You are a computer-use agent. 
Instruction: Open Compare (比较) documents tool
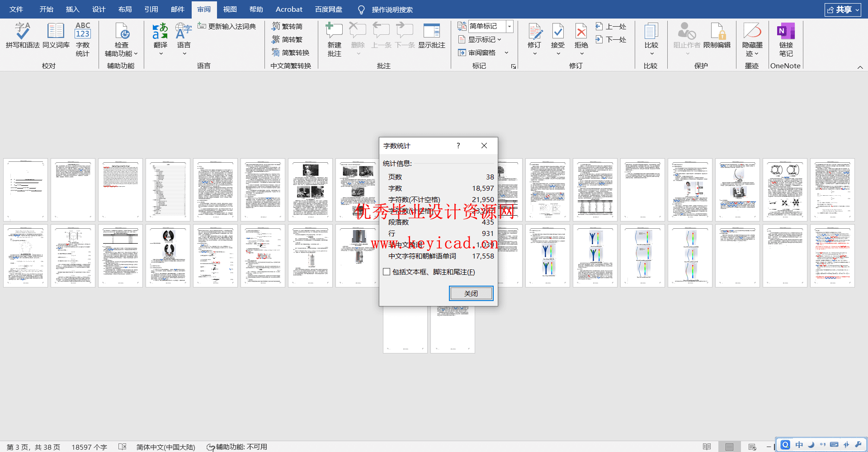[x=651, y=36]
